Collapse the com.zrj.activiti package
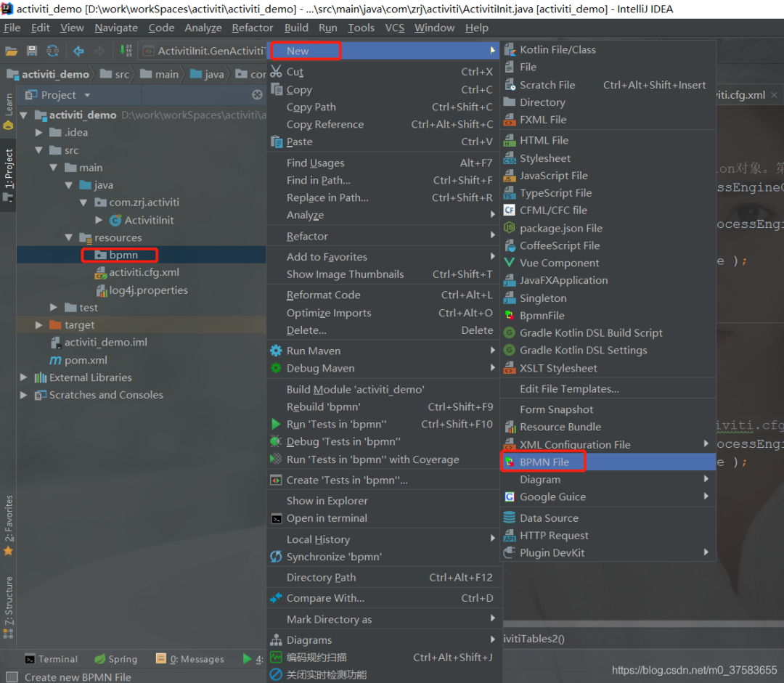Screen dimensions: 784x683 (83, 203)
